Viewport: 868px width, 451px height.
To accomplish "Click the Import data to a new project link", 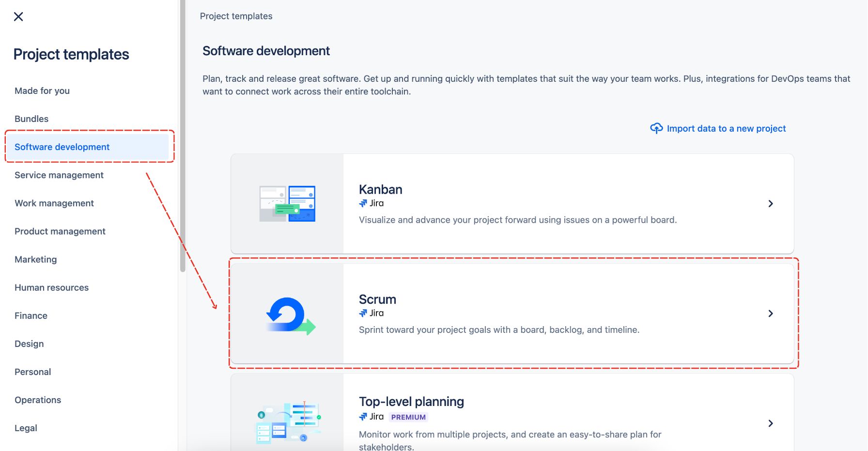I will coord(726,128).
